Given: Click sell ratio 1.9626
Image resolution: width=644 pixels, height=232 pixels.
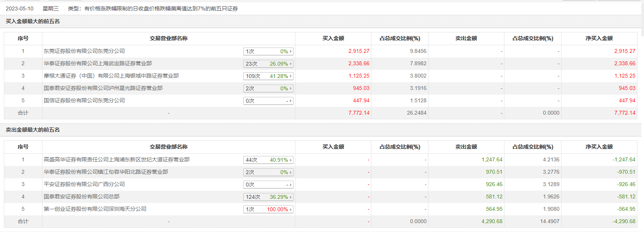Looking at the screenshot, I should tap(551, 196).
